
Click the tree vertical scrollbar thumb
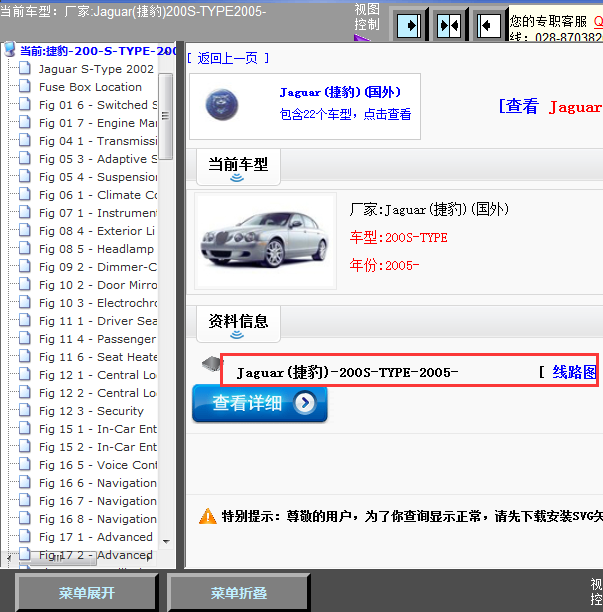pyautogui.click(x=165, y=116)
